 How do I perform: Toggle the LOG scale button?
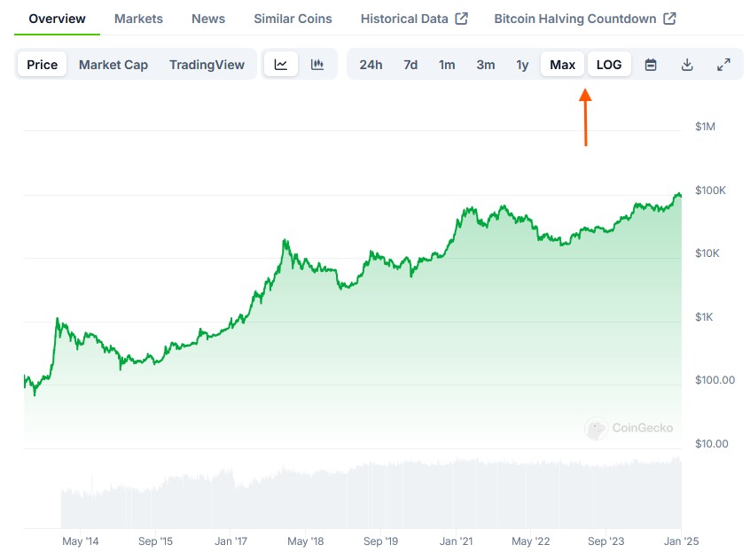click(x=609, y=65)
